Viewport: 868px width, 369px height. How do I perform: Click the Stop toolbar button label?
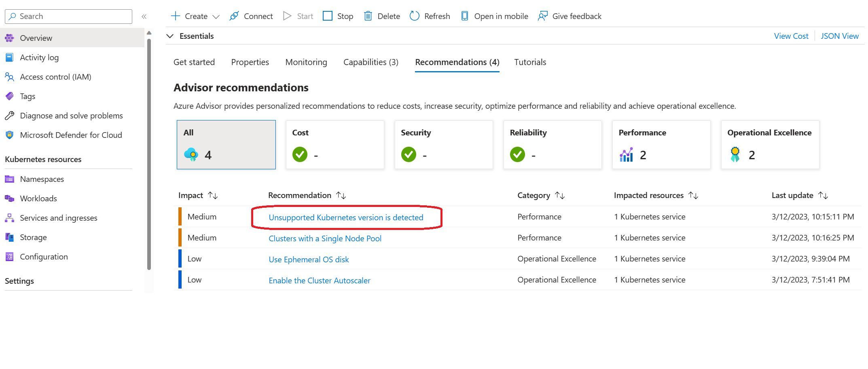[x=345, y=17]
